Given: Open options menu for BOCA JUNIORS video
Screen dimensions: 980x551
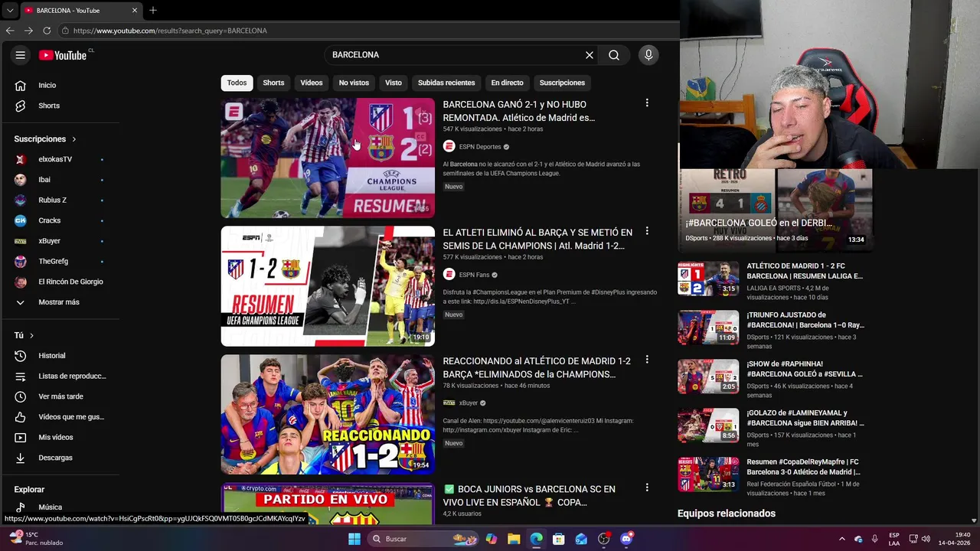Looking at the screenshot, I should [x=647, y=487].
